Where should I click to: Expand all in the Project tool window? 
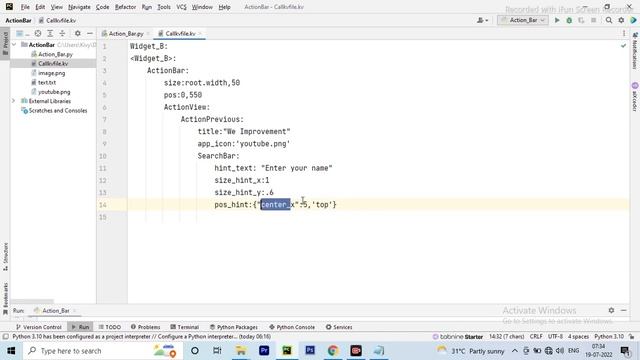coord(50,33)
